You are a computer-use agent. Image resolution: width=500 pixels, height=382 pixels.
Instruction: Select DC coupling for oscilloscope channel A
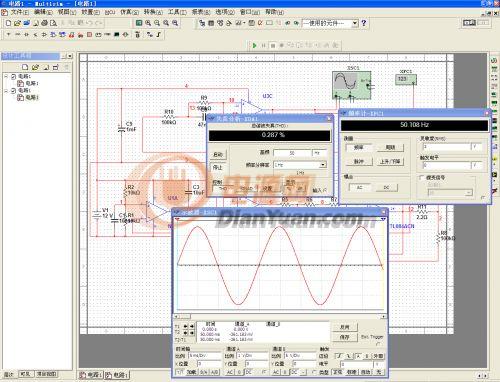tap(248, 372)
